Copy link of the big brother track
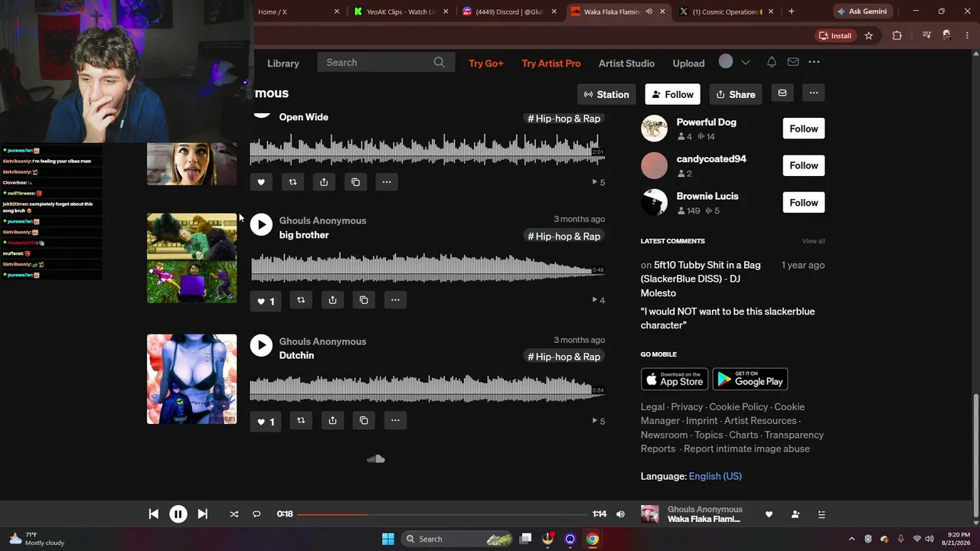This screenshot has height=551, width=980. pyautogui.click(x=364, y=300)
